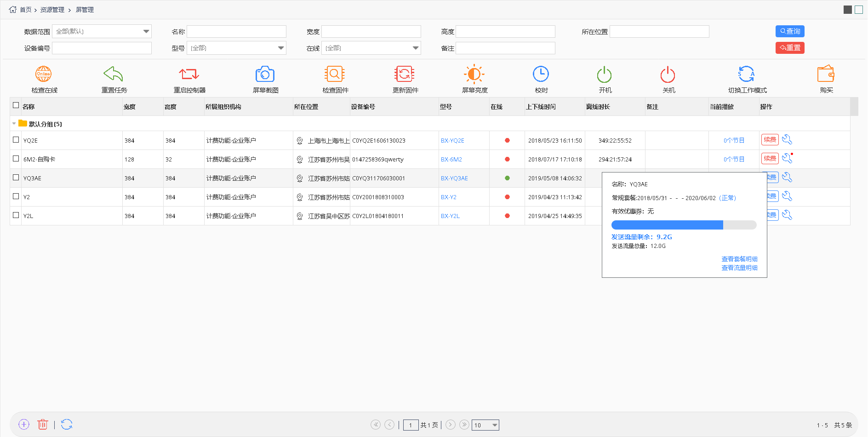The height and width of the screenshot is (437, 868).
Task: Click the BX-6M2 model link
Action: (x=451, y=159)
